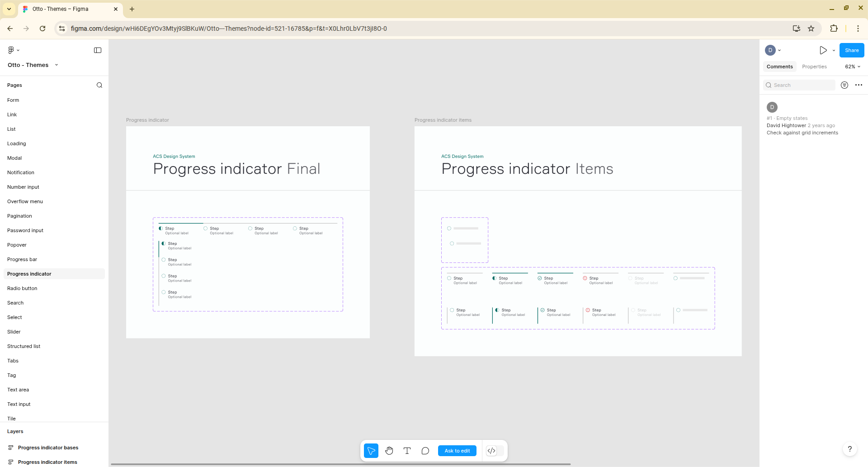
Task: Open the Figma main menu
Action: [x=13, y=50]
